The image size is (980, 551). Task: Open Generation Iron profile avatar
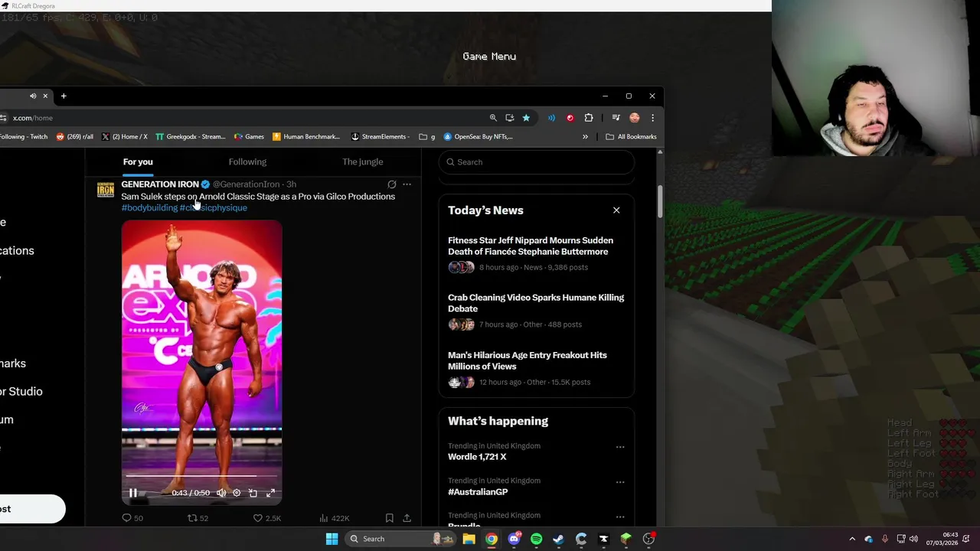pos(106,190)
